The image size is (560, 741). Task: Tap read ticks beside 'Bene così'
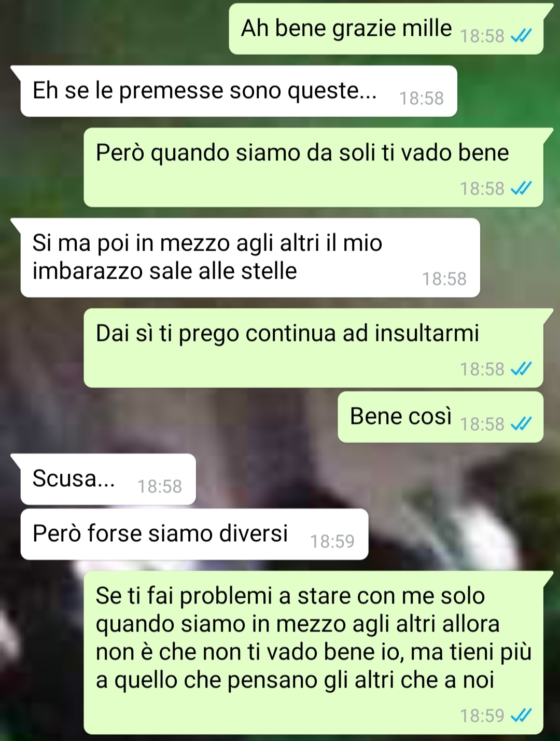[521, 424]
